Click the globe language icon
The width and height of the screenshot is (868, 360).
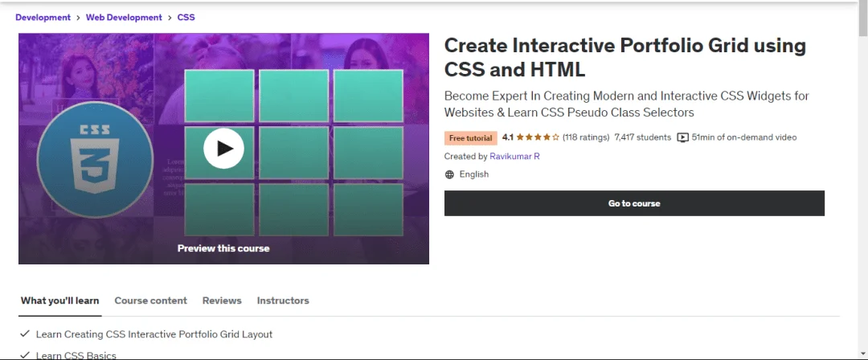449,174
